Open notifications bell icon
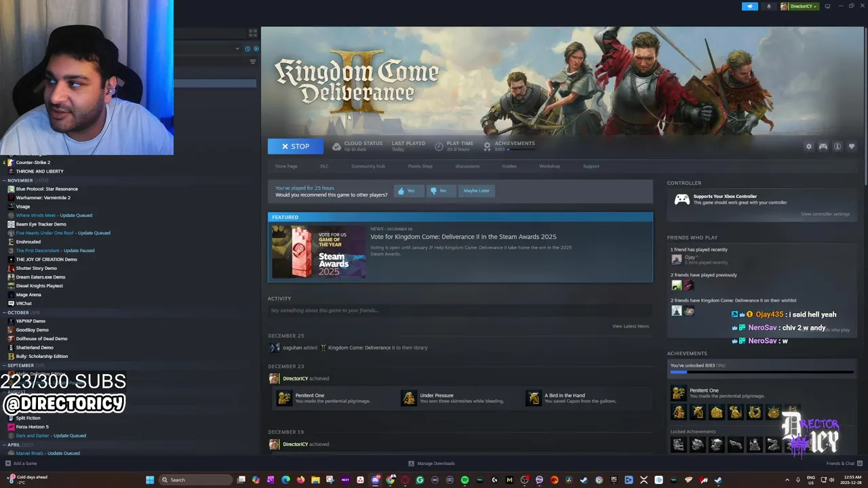Image resolution: width=868 pixels, height=488 pixels. pyautogui.click(x=769, y=6)
